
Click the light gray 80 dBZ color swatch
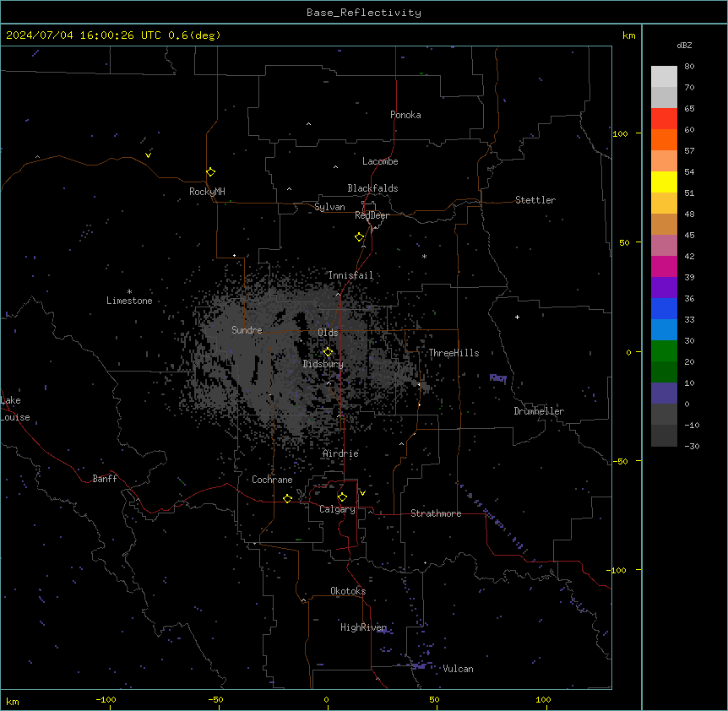click(664, 76)
